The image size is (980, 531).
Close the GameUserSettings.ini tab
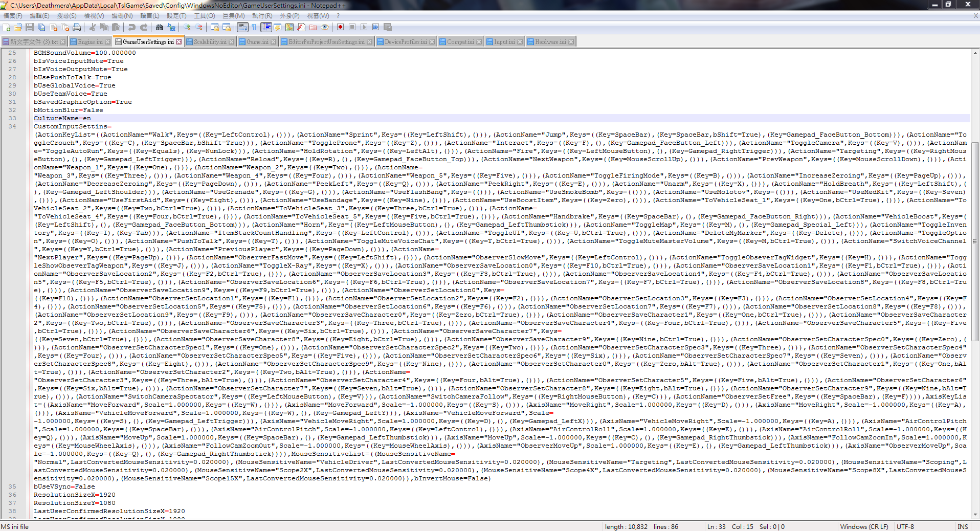pyautogui.click(x=179, y=42)
